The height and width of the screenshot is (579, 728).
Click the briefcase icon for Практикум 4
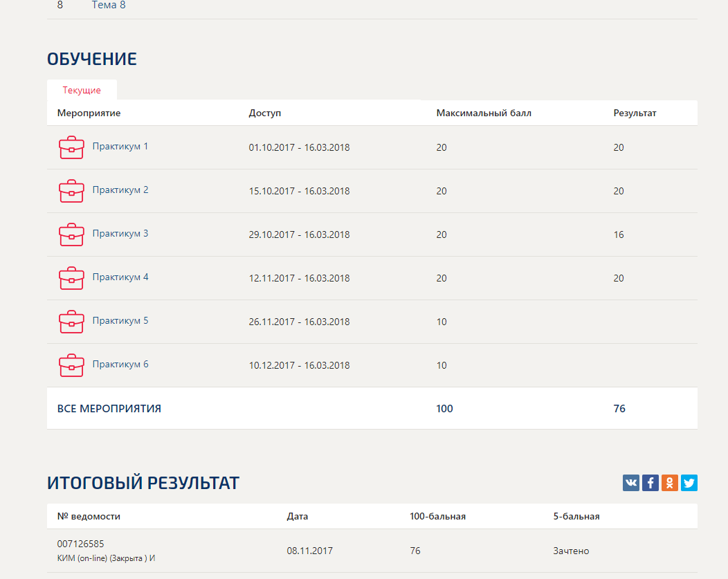tap(71, 278)
